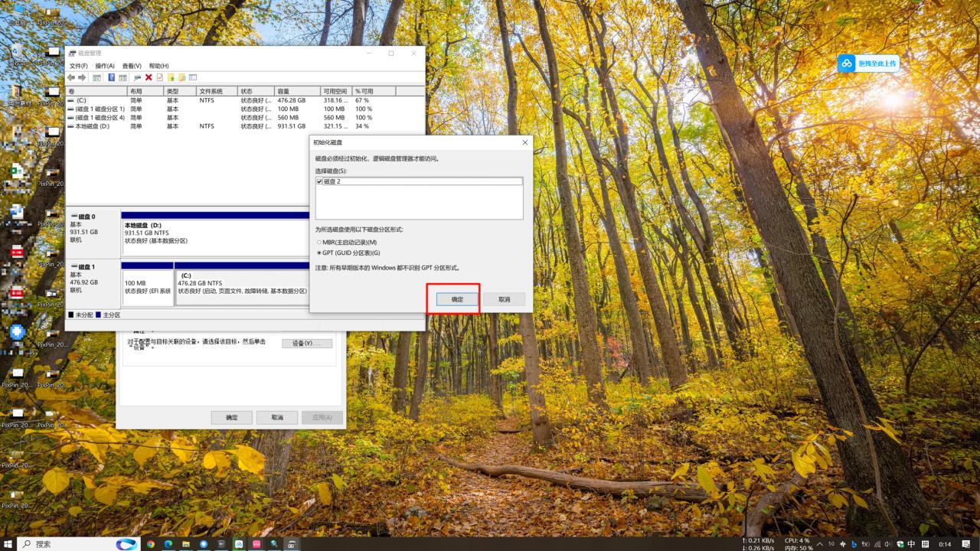
Task: Click the Disk Management taskbar icon
Action: tap(292, 544)
